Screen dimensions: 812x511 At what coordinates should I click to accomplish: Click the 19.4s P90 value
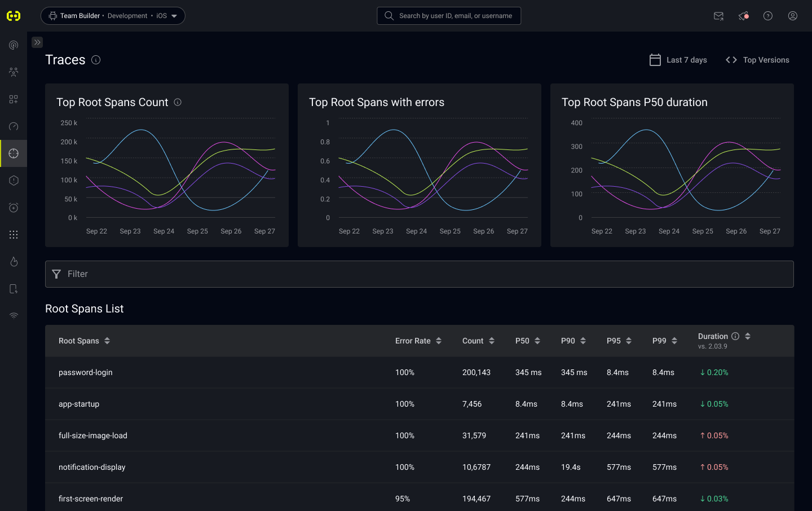571,467
